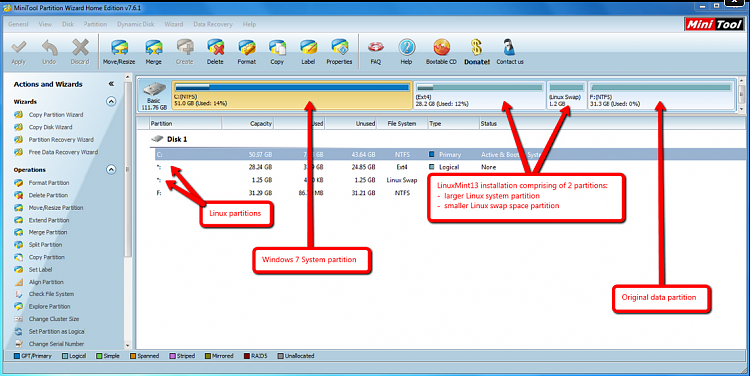Viewport: 750px width, 376px height.
Task: Click the left panel scrollbar down arrow
Action: [x=128, y=345]
